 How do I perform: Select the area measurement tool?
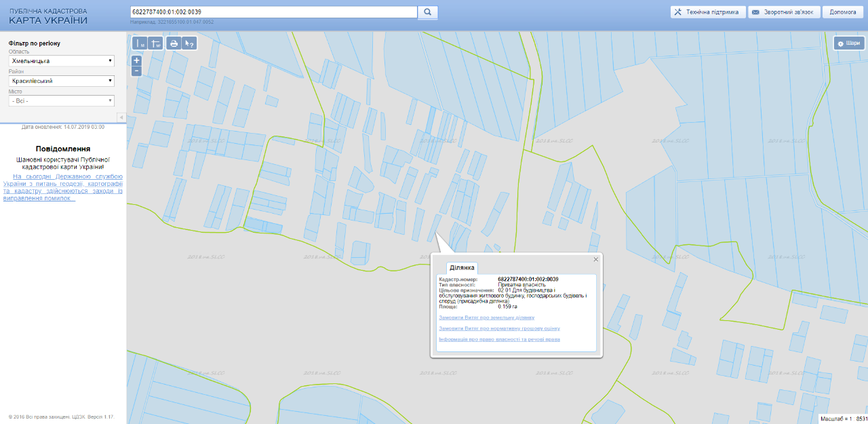click(155, 43)
